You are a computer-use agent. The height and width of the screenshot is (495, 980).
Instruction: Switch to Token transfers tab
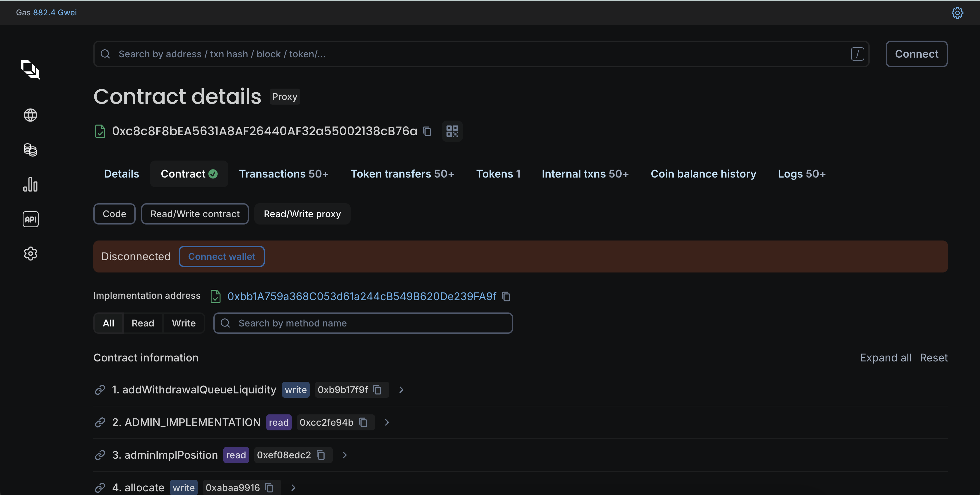click(x=402, y=174)
